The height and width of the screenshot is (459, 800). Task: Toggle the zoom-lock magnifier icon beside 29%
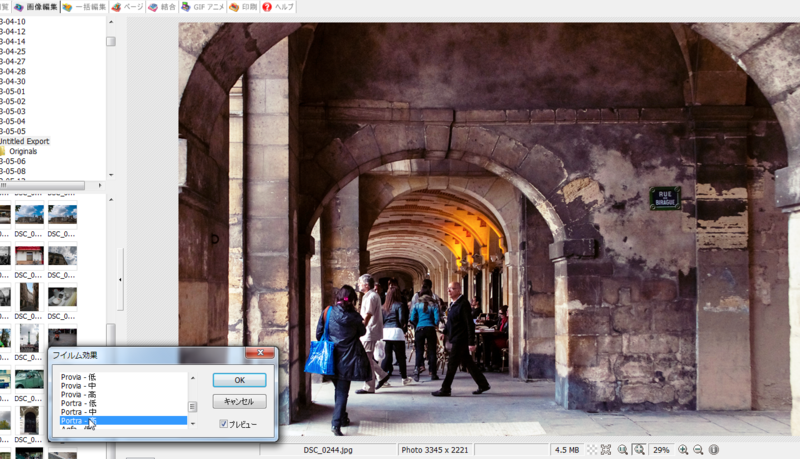[639, 450]
